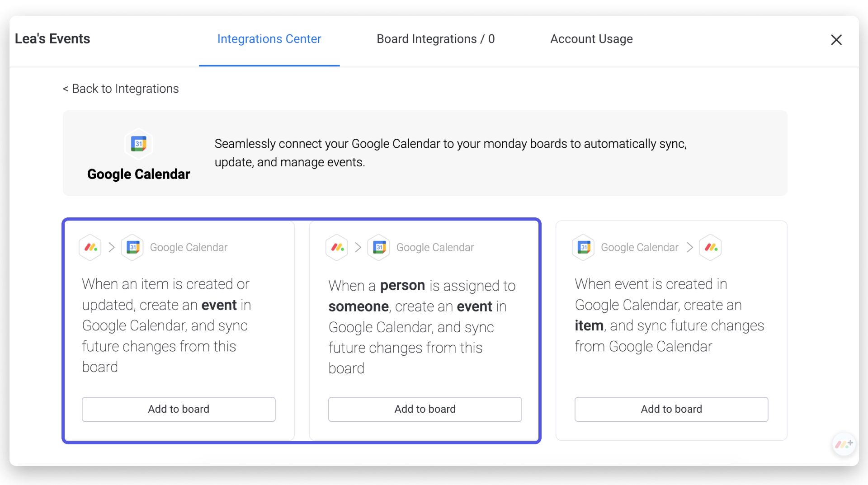
Task: Add the person-assigned recipe to the board
Action: 425,409
